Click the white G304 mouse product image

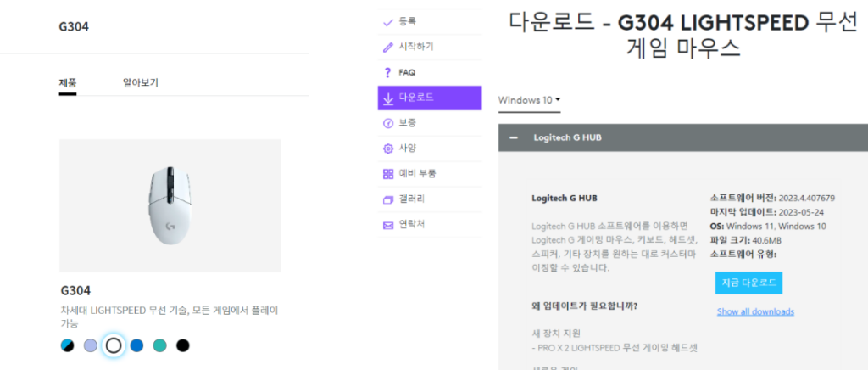(170, 205)
